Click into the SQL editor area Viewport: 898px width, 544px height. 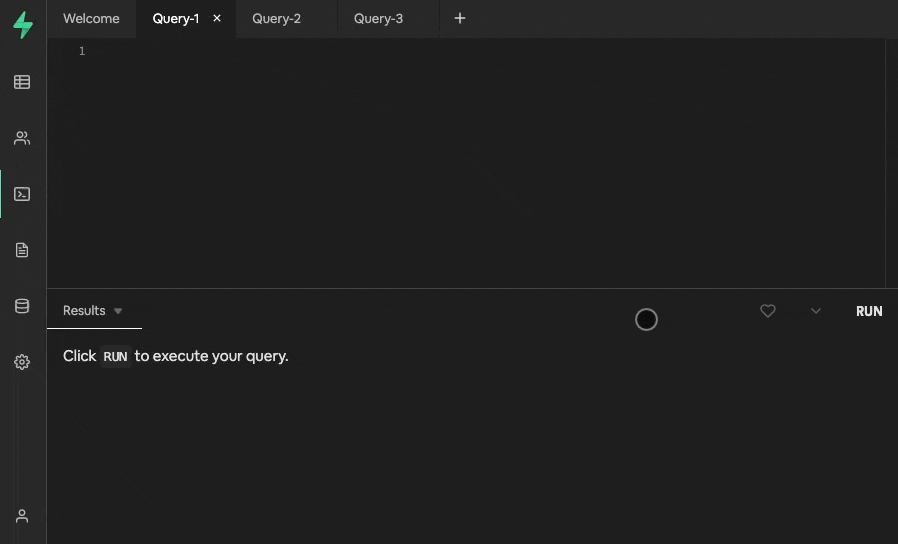coord(480,160)
